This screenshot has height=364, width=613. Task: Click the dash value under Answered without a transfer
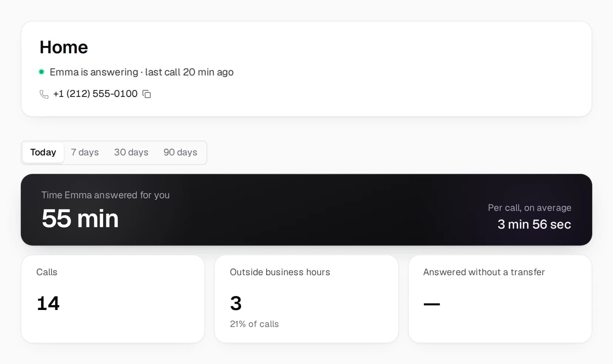pyautogui.click(x=432, y=304)
